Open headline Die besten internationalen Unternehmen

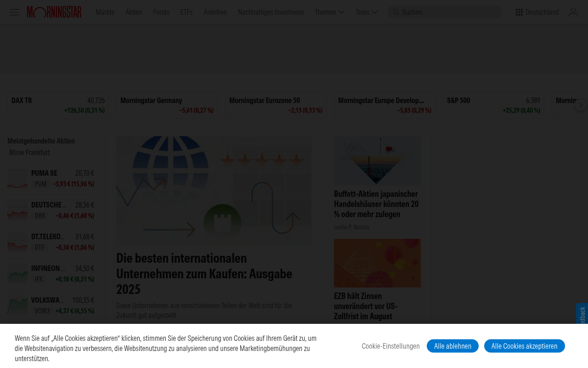(x=204, y=273)
